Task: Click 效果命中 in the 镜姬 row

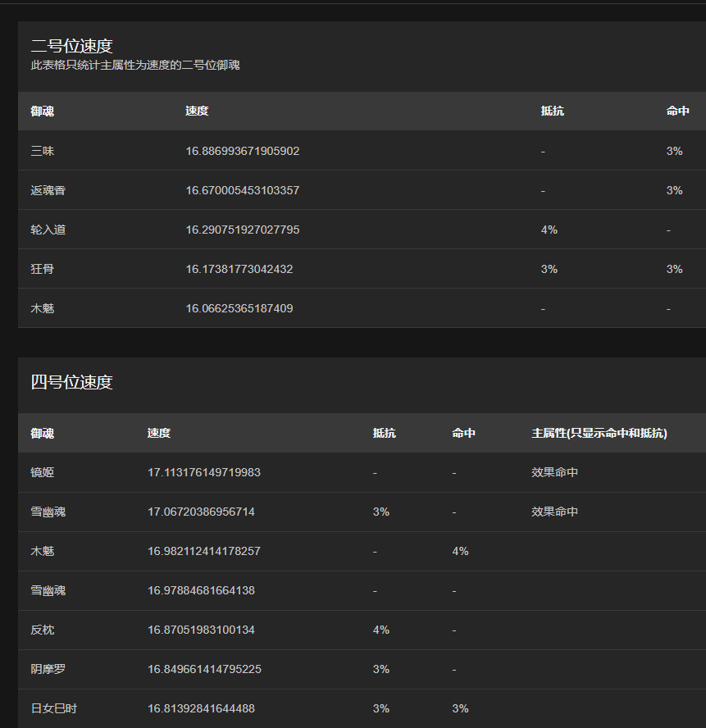Action: (x=554, y=472)
